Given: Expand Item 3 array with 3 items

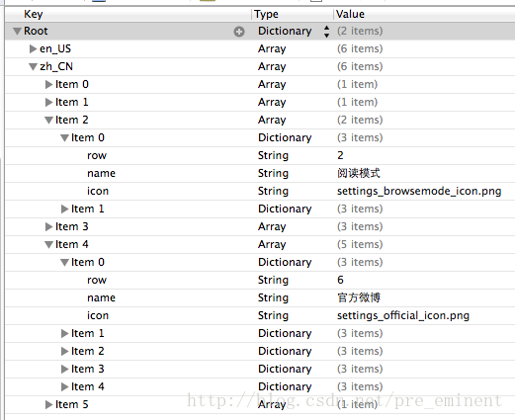Looking at the screenshot, I should click(x=48, y=226).
